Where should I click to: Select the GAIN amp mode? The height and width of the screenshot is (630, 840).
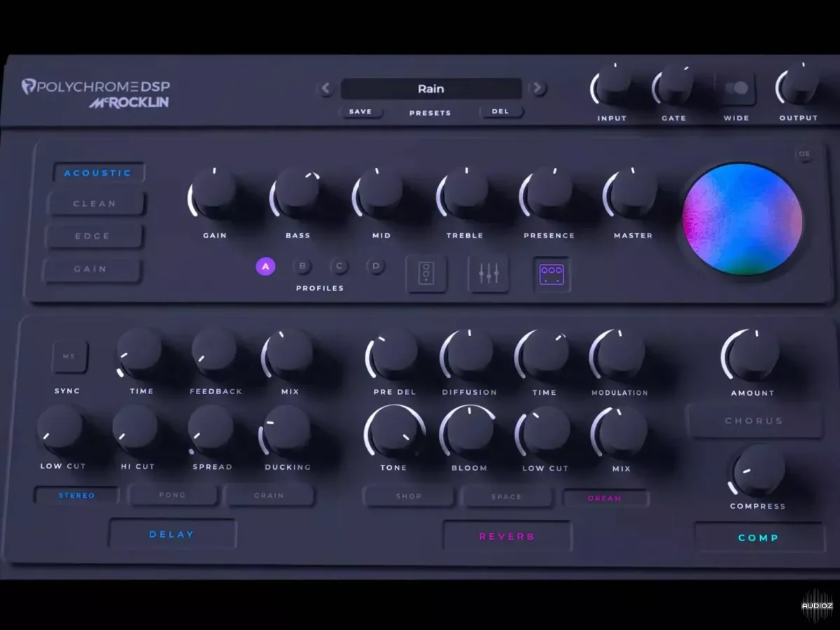(x=91, y=269)
